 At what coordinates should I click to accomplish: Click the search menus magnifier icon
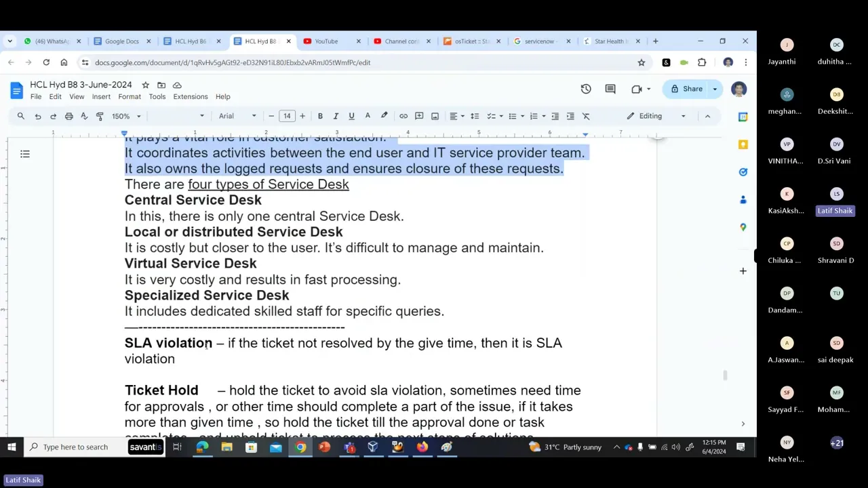tap(21, 116)
